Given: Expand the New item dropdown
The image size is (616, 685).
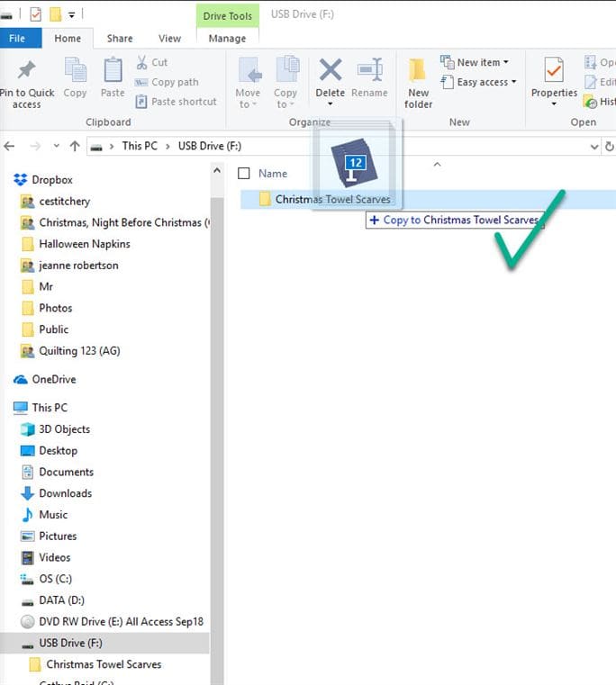Looking at the screenshot, I should [x=476, y=62].
